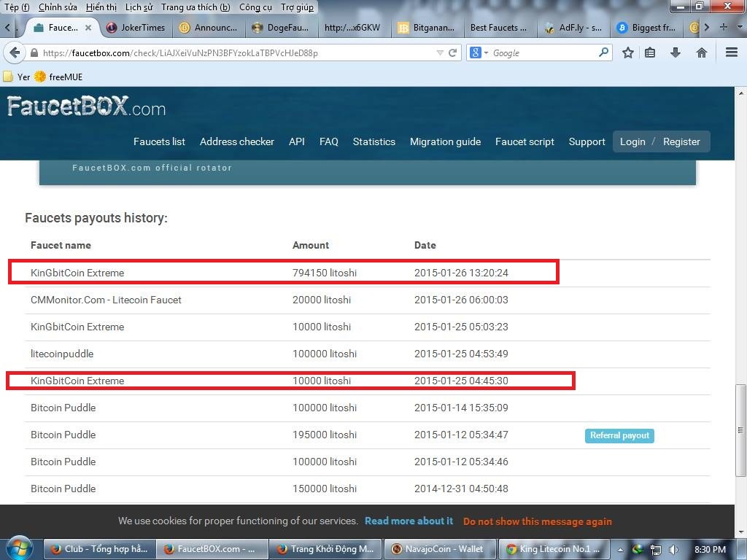
Task: Click the Google search input field
Action: click(x=543, y=52)
